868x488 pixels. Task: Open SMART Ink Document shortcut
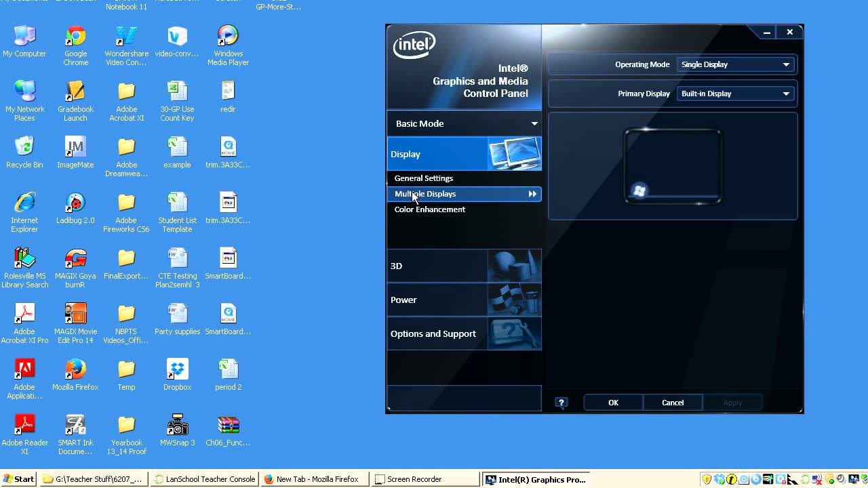(75, 435)
